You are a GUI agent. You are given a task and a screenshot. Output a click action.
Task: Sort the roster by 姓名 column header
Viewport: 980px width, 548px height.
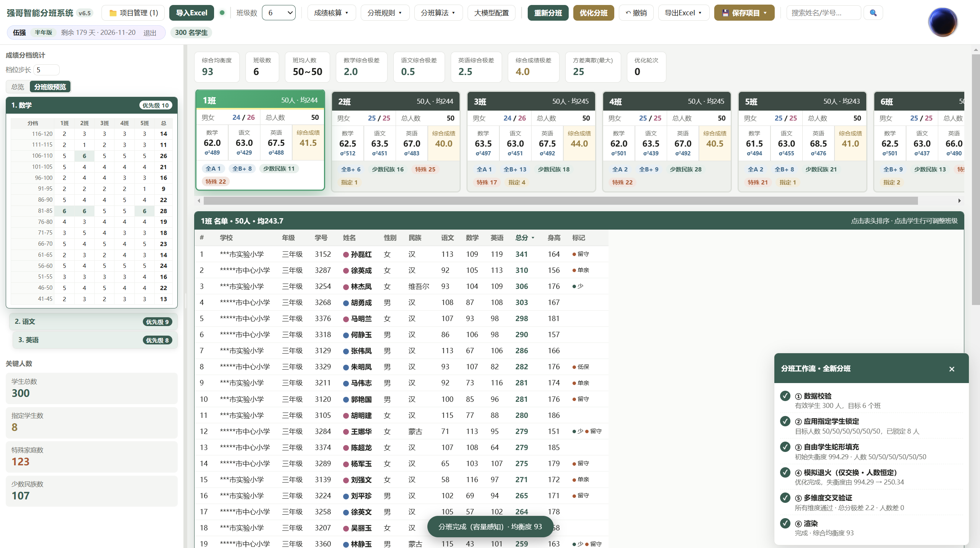pos(349,238)
